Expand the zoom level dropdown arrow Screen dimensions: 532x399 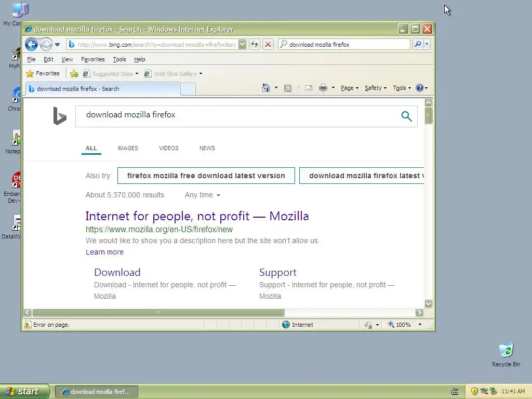click(420, 325)
